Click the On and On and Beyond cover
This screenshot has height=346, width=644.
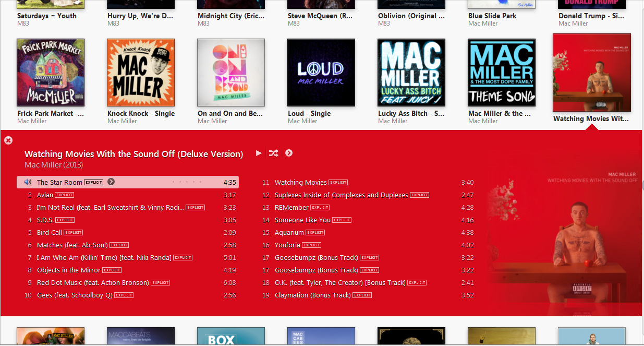231,73
